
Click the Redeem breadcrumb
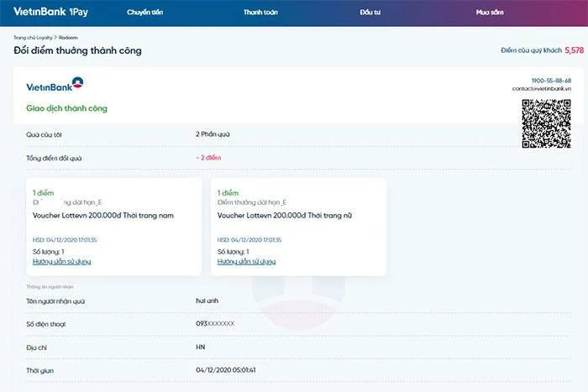point(68,38)
